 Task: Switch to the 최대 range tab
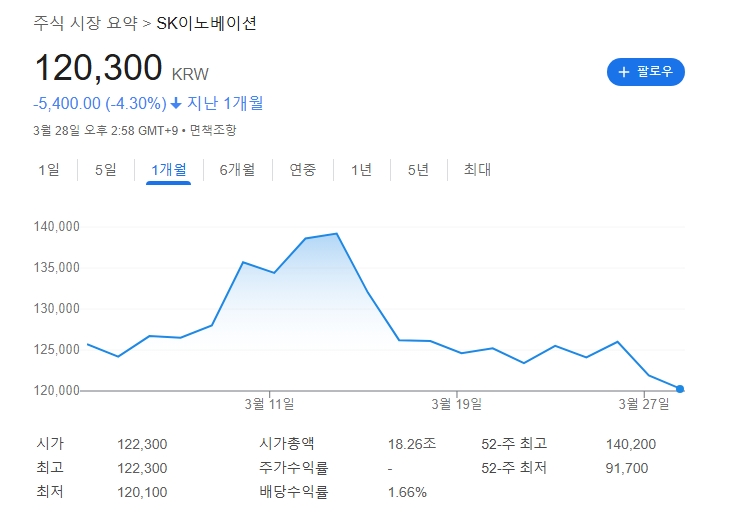point(477,170)
